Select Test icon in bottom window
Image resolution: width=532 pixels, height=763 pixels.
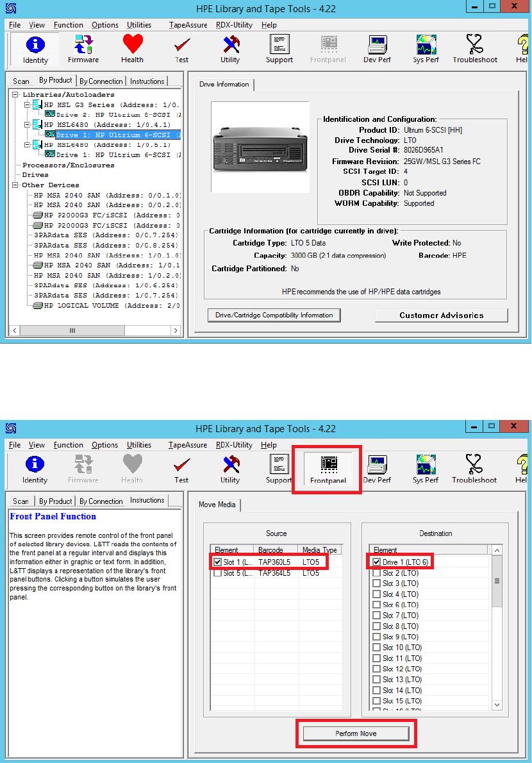tap(181, 469)
